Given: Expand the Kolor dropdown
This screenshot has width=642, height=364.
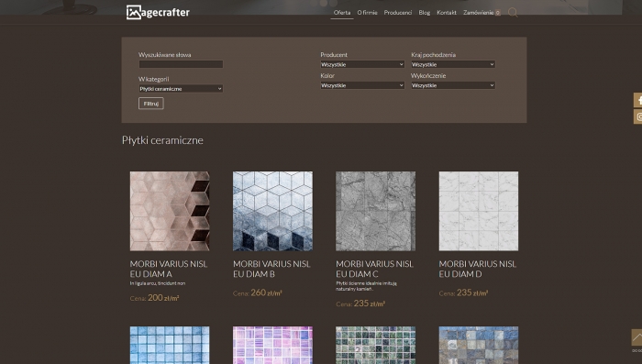Looking at the screenshot, I should (362, 85).
